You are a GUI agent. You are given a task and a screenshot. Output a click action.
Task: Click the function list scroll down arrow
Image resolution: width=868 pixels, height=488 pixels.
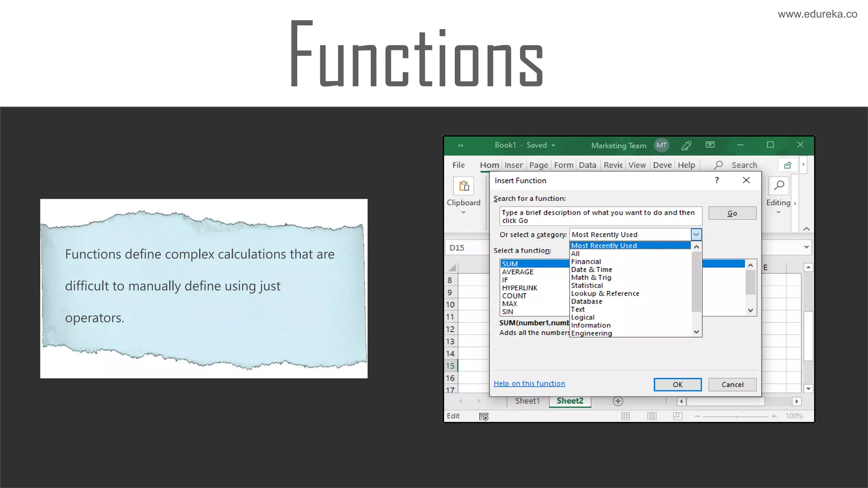point(751,311)
